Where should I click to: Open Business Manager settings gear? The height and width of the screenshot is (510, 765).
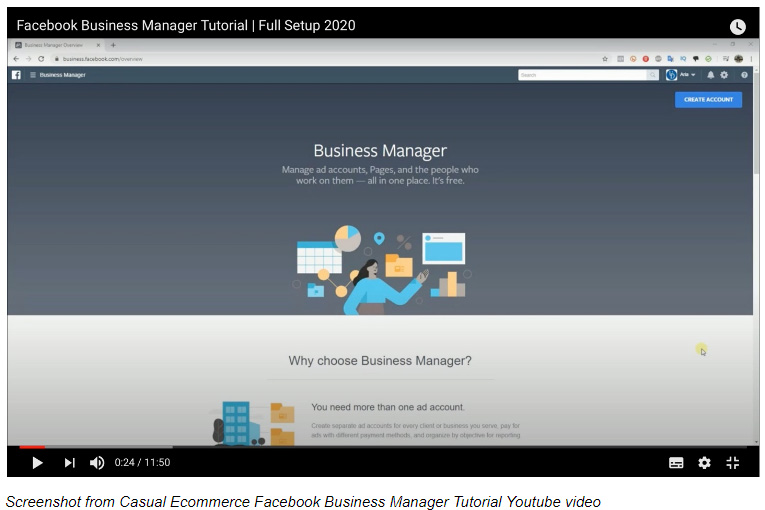pyautogui.click(x=724, y=75)
